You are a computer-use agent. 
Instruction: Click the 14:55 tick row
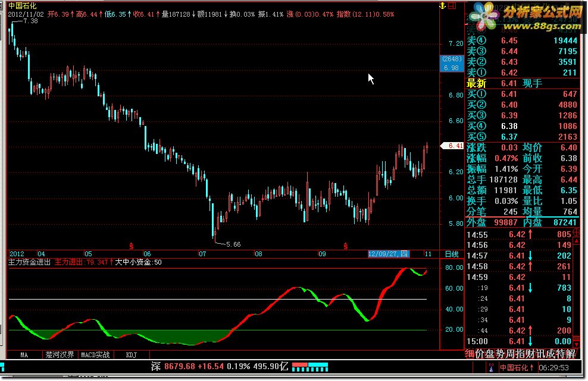coord(519,235)
